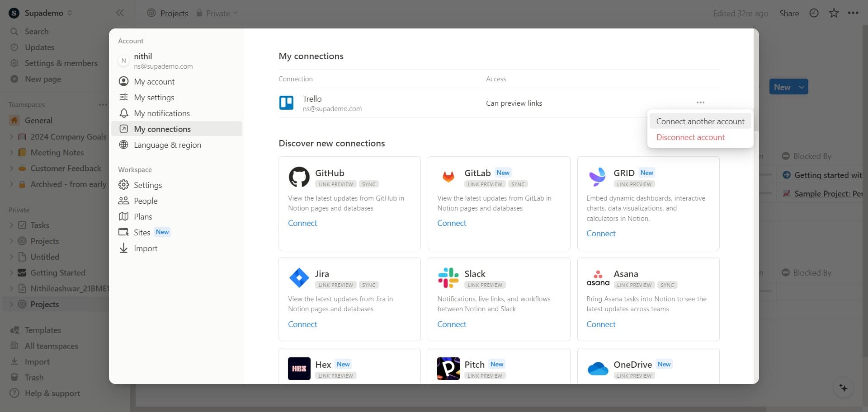Click the Share button

[789, 14]
